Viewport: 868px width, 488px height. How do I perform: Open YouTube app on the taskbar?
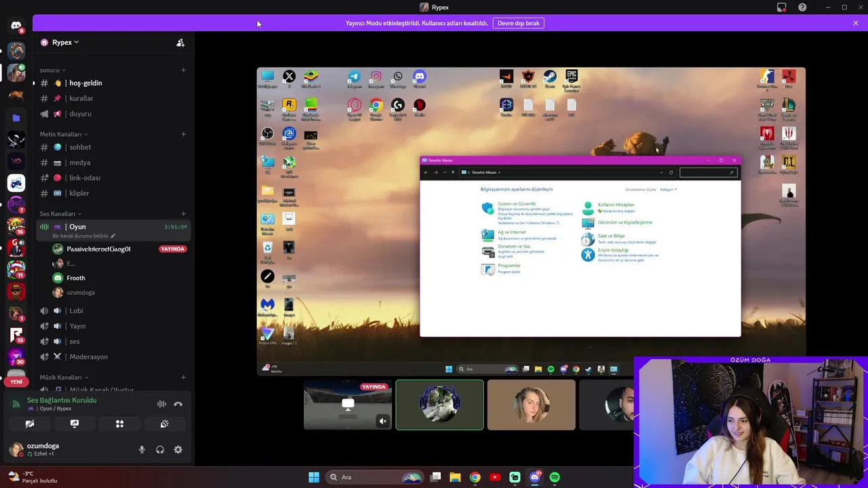click(495, 477)
